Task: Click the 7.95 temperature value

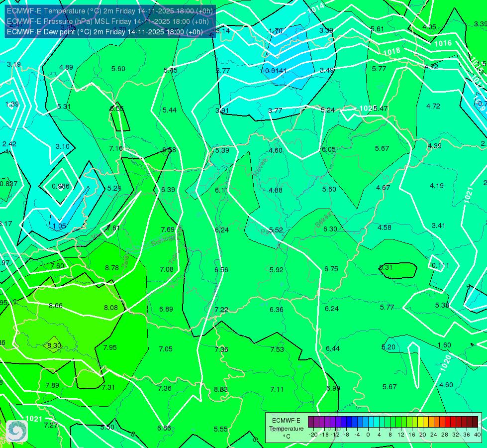Action: click(x=110, y=347)
